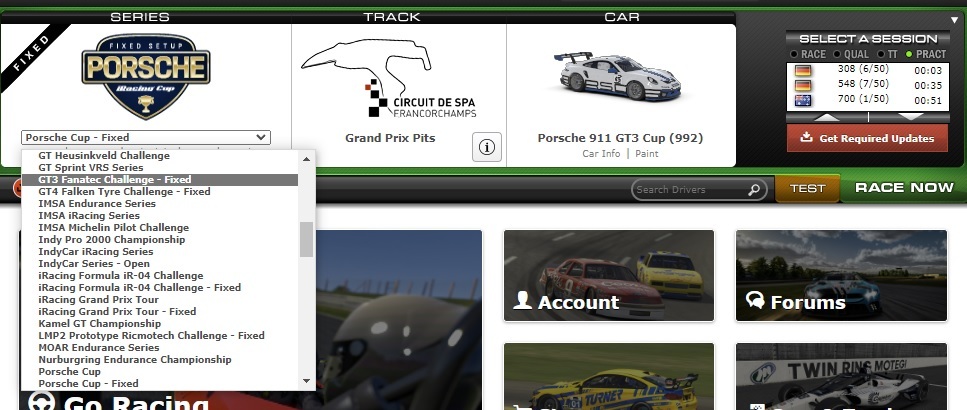
Task: Click the Forums speech bubble icon
Action: [x=755, y=300]
